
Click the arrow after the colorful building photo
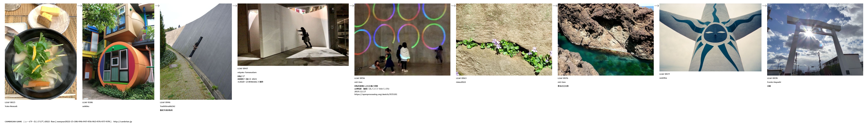coord(157,5)
